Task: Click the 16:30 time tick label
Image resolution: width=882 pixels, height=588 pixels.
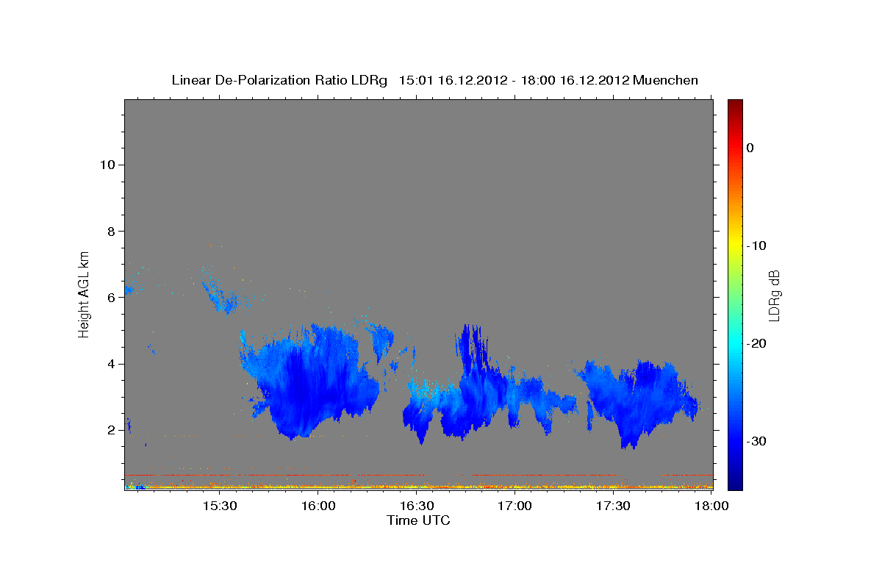Action: coord(416,506)
